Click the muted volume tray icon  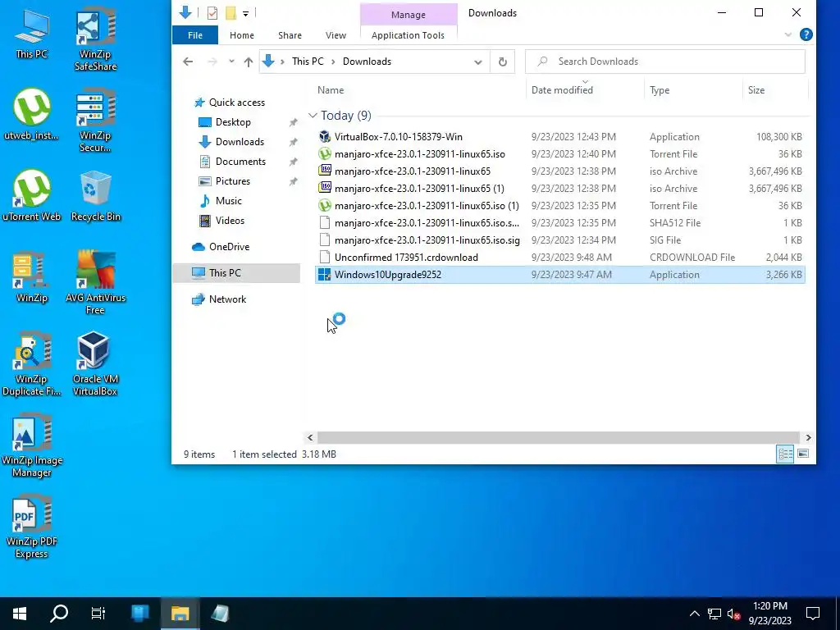click(x=733, y=614)
